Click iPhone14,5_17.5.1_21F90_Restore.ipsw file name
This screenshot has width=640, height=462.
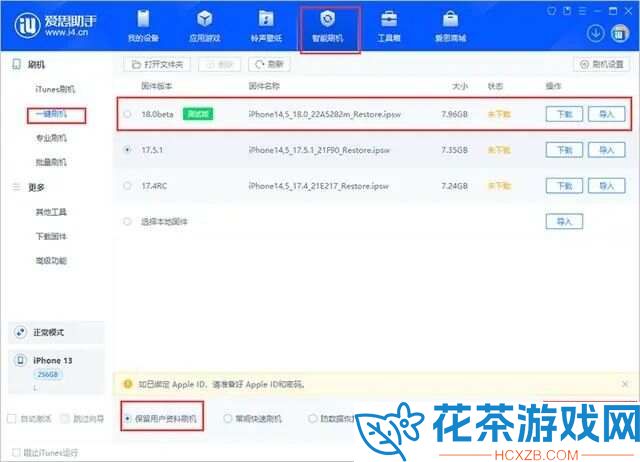coord(319,150)
